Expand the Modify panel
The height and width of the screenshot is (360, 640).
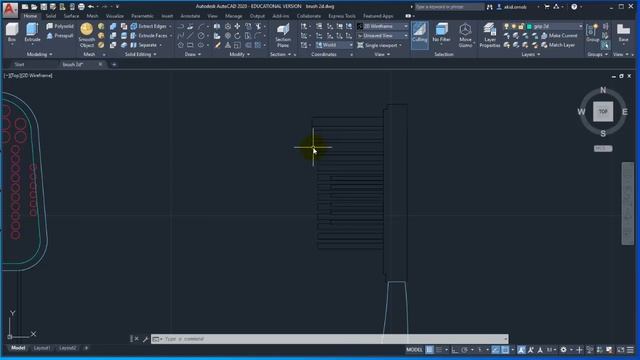pos(240,54)
